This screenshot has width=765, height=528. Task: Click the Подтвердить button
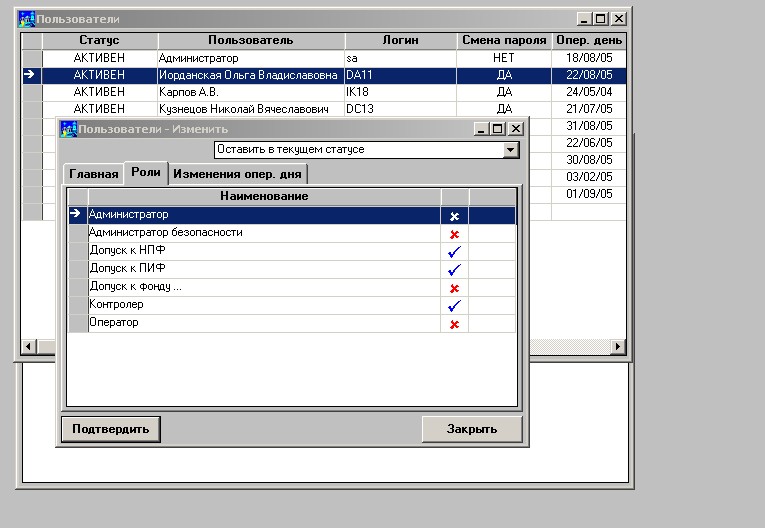[x=111, y=429]
